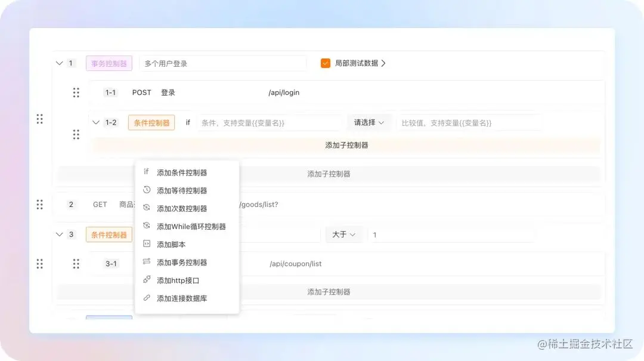Focus the 比较值 field of step 1-2

[468, 122]
